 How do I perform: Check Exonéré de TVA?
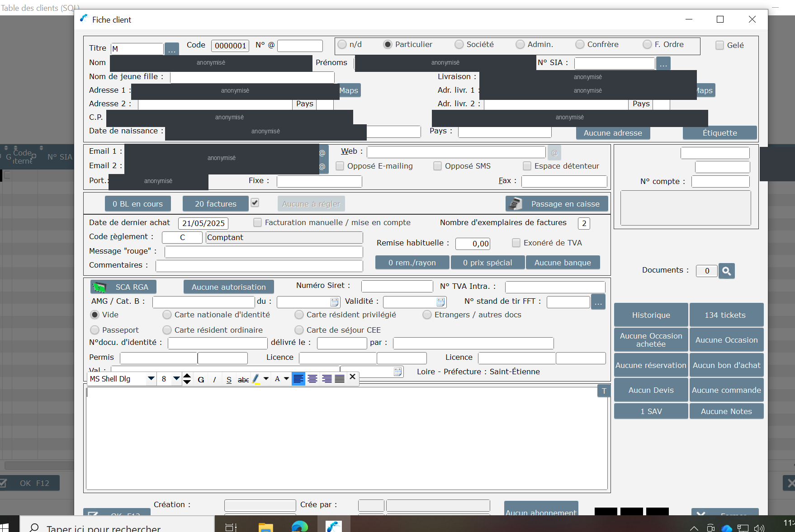516,243
